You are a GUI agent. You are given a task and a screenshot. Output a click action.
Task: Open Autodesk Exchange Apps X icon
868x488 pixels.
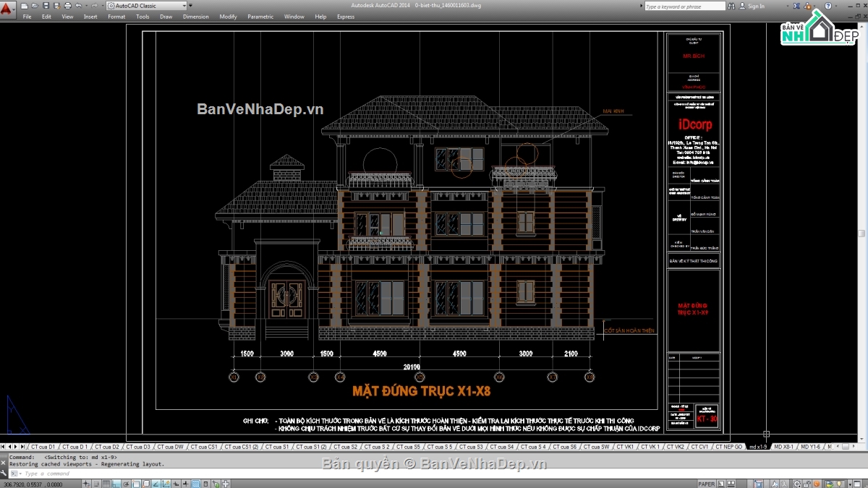pos(796,6)
